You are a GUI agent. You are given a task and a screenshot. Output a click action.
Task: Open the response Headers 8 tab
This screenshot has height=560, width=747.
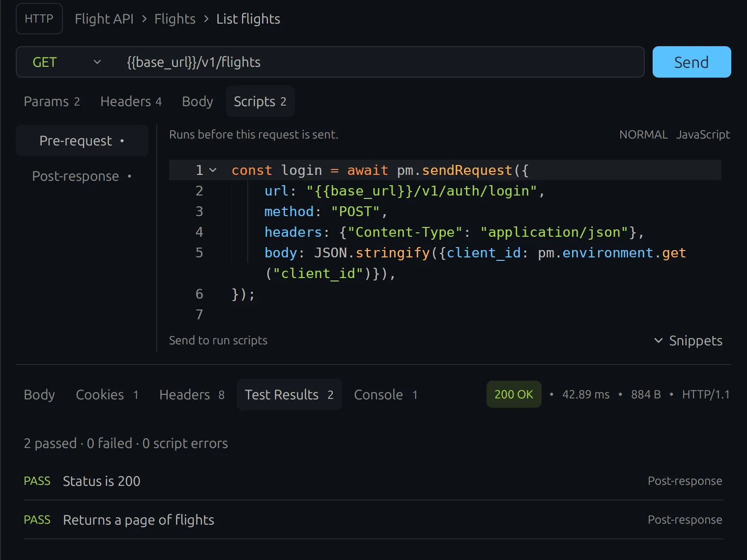pos(192,394)
